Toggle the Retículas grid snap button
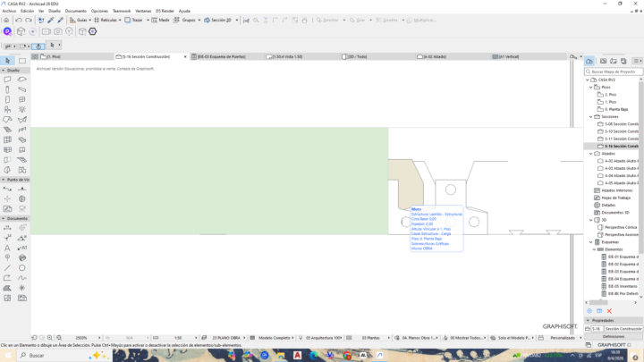The height and width of the screenshot is (362, 644). coord(106,20)
